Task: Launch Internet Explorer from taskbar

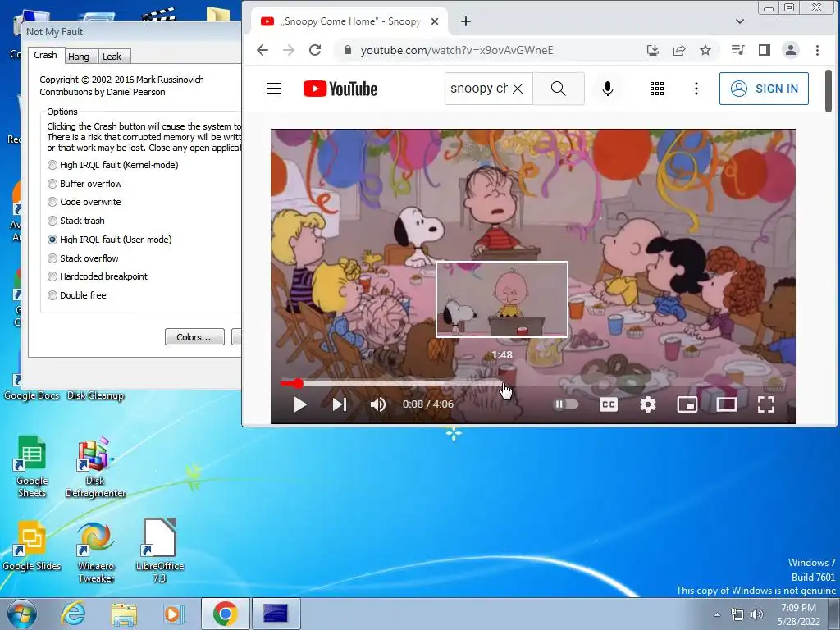Action: (x=73, y=614)
